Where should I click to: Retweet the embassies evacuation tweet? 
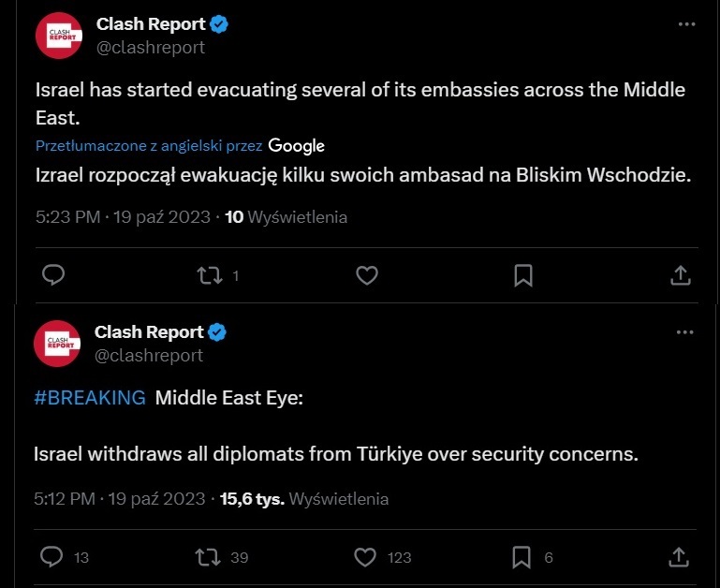click(210, 275)
